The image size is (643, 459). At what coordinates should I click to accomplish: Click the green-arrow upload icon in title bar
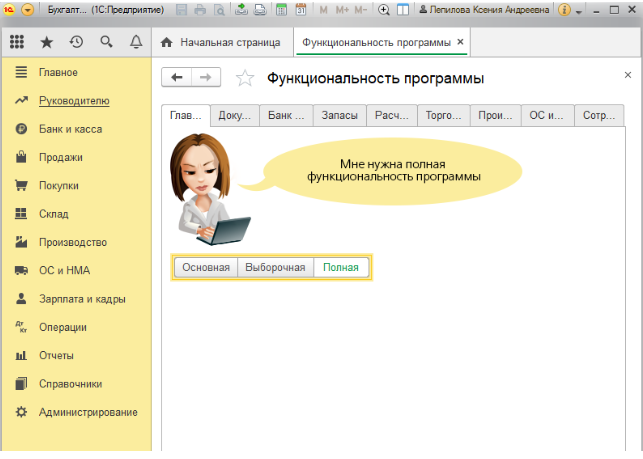point(241,9)
